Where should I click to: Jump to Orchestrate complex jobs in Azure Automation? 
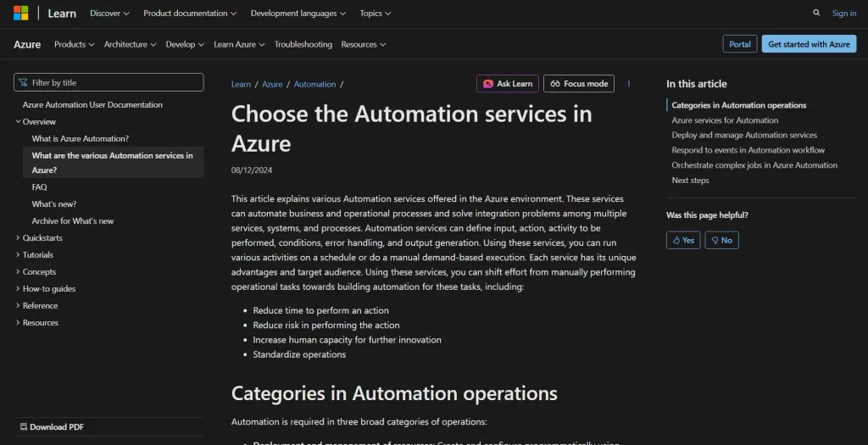(754, 165)
